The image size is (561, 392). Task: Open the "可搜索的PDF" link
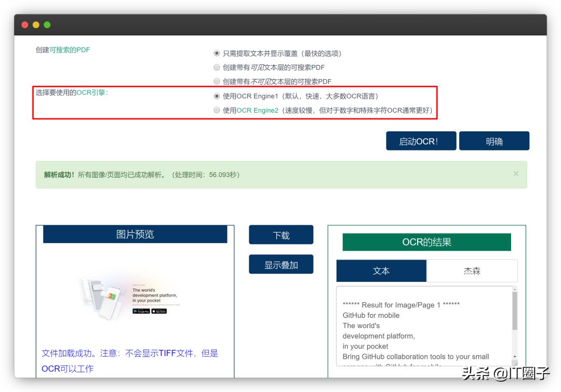coord(73,50)
